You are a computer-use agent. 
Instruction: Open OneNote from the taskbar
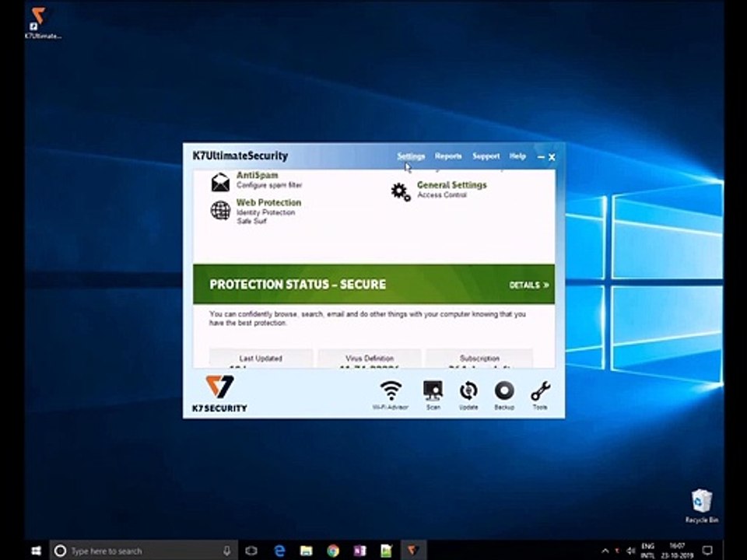359,551
